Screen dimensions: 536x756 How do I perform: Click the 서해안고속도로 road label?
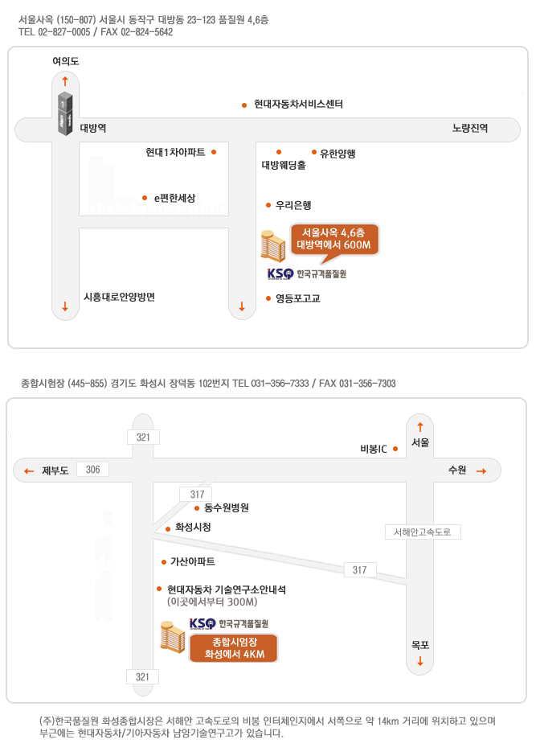point(423,532)
